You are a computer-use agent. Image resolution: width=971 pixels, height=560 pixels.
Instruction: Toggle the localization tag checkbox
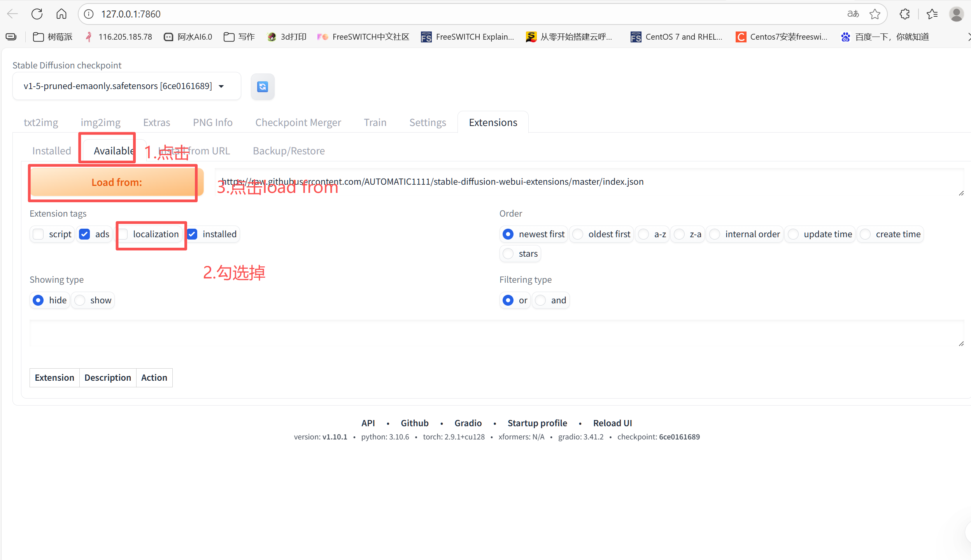pos(123,234)
